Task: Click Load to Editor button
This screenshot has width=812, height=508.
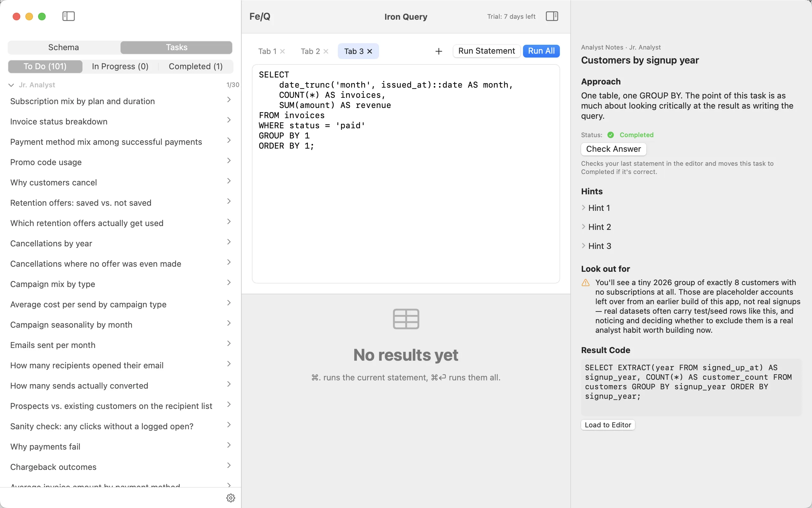Action: 608,425
